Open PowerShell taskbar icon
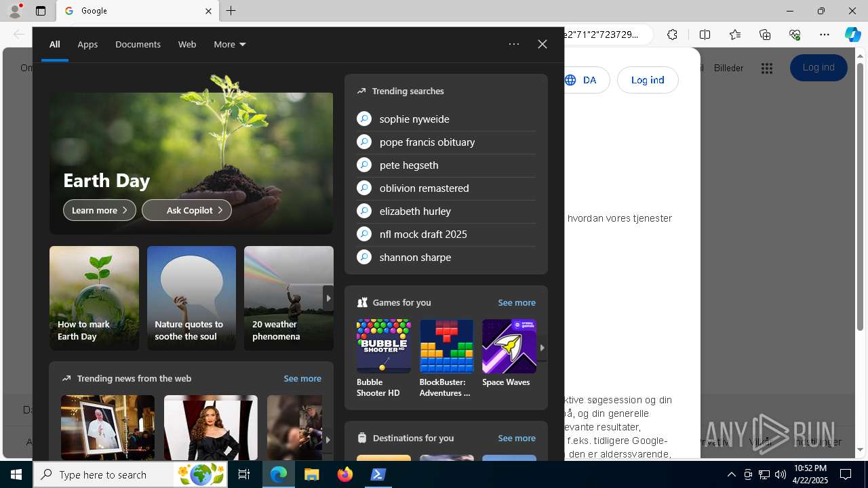Screen dimensions: 868x488 pos(378,474)
